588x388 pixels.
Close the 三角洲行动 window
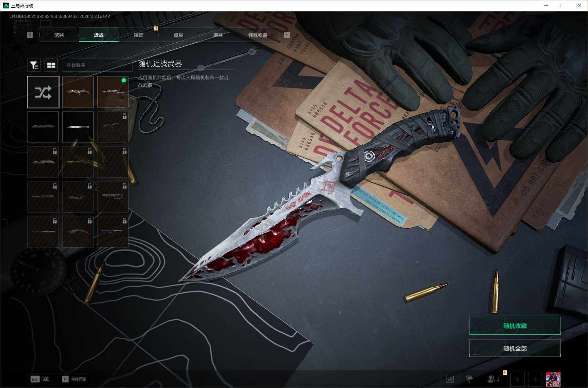point(579,6)
